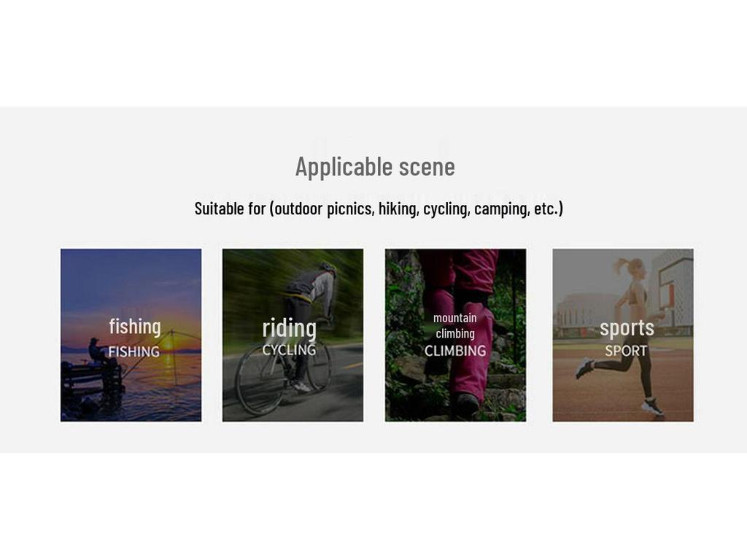This screenshot has width=747, height=560.
Task: Select the 'CYCLING' caption
Action: tap(289, 349)
